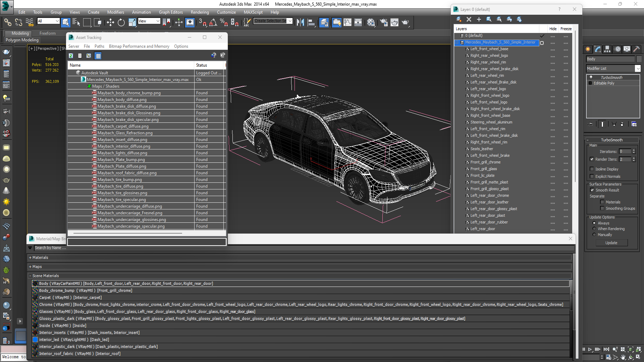Click the Polygon Modeling panel button

click(x=22, y=40)
